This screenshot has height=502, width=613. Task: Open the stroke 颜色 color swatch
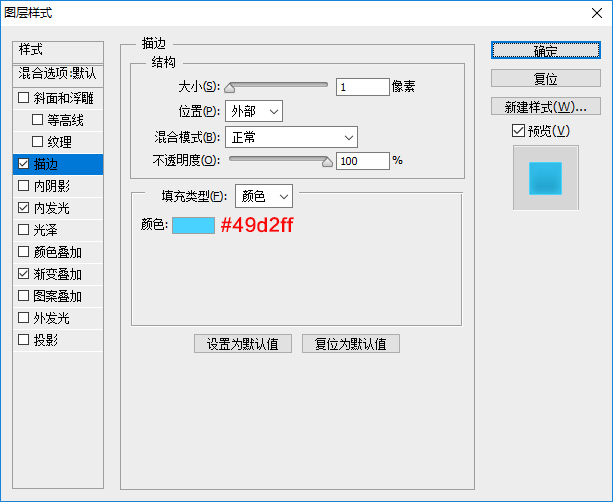tap(193, 226)
